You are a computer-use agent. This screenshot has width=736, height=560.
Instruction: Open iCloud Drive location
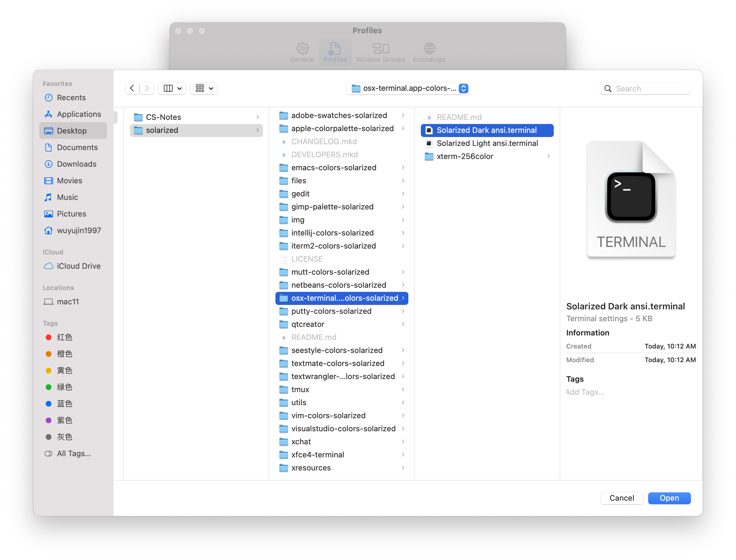(78, 266)
